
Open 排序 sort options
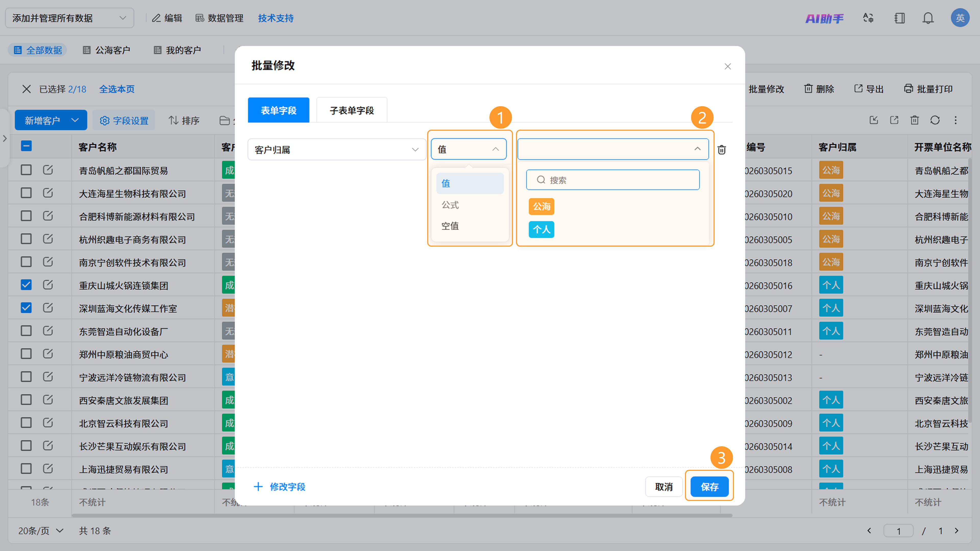click(184, 121)
